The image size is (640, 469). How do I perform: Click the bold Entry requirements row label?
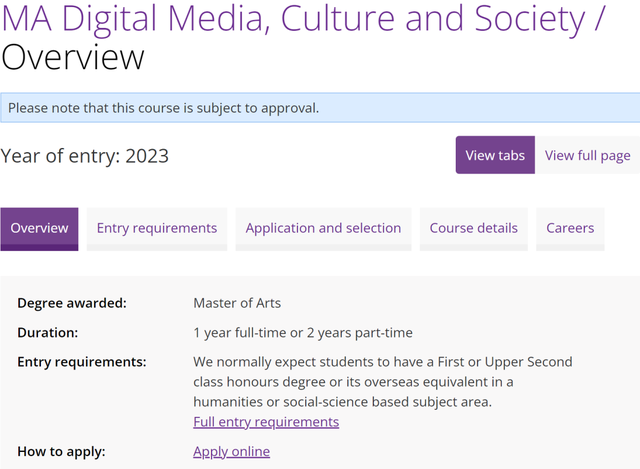[82, 361]
